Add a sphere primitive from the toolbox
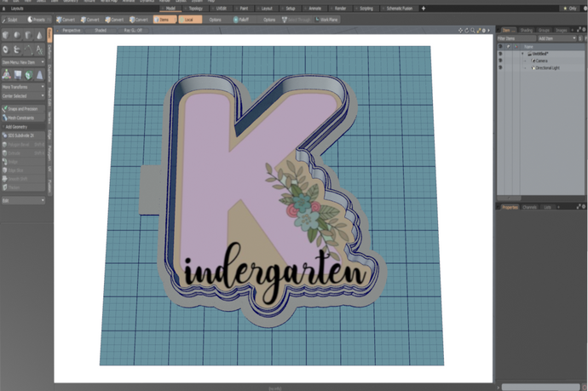Image resolution: width=588 pixels, height=391 pixels. (x=17, y=35)
